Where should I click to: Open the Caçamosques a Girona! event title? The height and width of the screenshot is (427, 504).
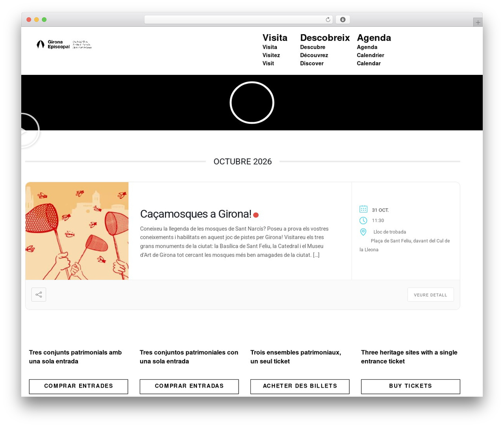pyautogui.click(x=196, y=214)
